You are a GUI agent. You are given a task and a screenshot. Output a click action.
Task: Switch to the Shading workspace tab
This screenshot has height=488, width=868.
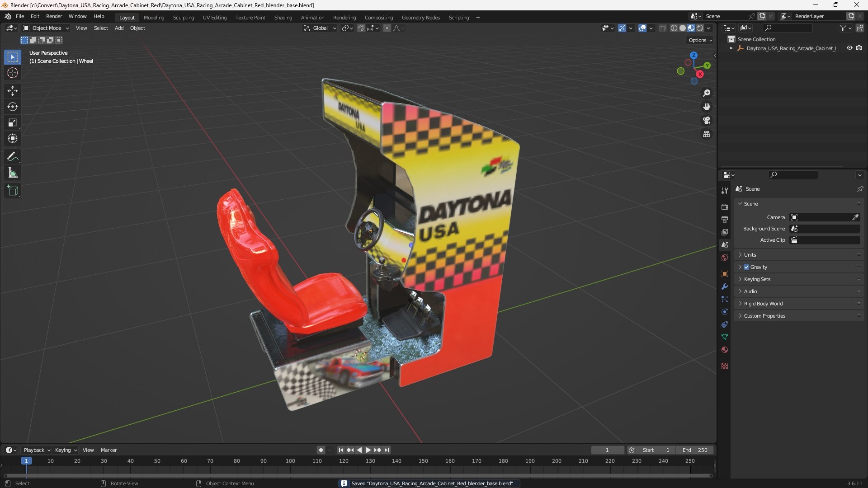(283, 17)
